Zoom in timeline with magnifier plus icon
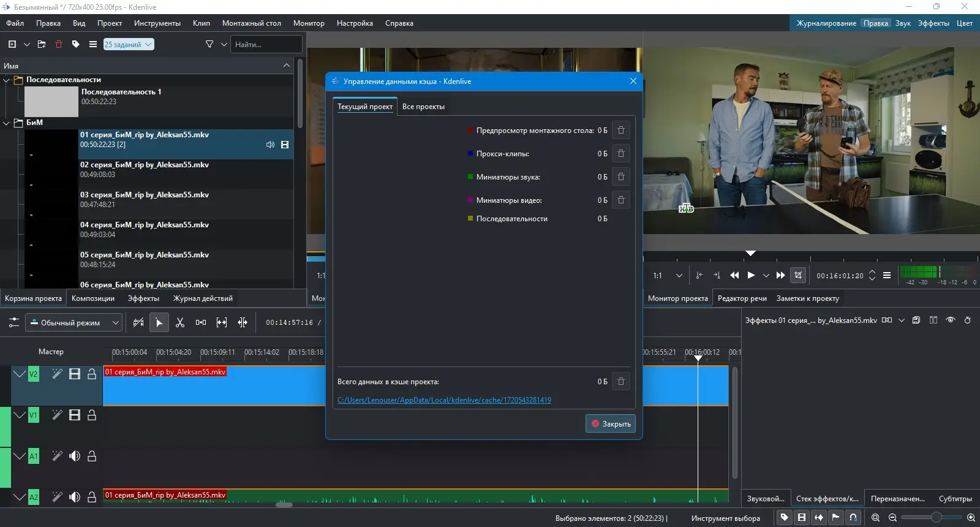Image resolution: width=980 pixels, height=527 pixels. (971, 518)
